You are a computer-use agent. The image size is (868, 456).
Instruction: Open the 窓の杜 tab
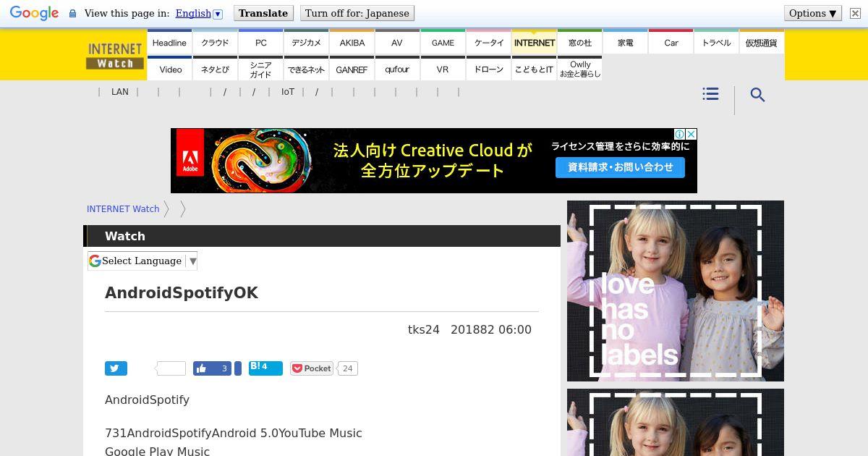click(580, 42)
